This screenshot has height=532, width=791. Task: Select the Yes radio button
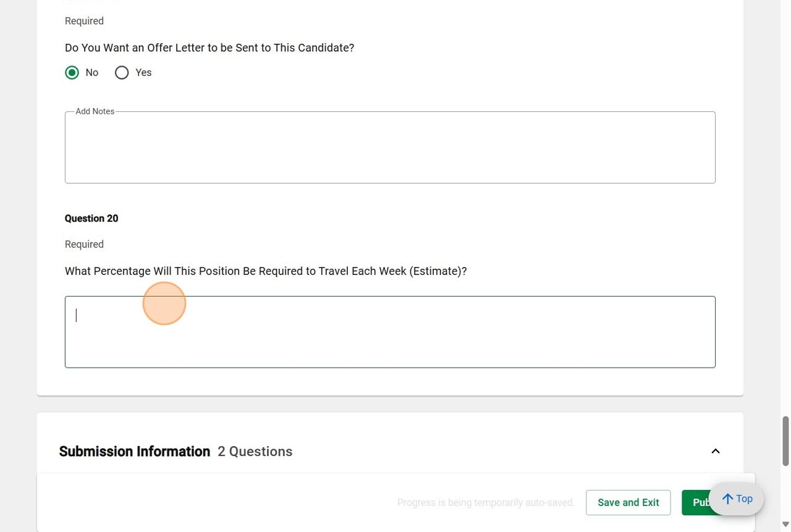(x=122, y=73)
